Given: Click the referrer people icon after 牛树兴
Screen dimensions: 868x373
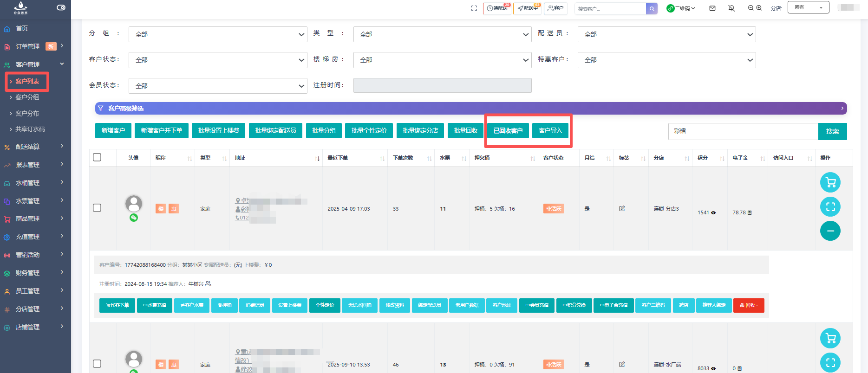Looking at the screenshot, I should click(208, 283).
